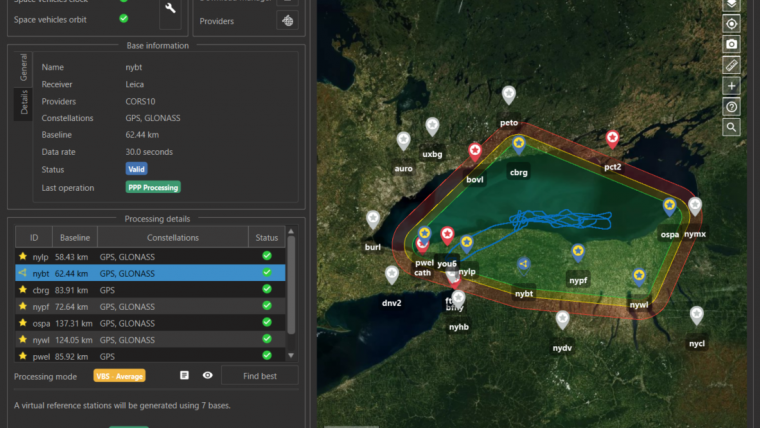Viewport: 760px width, 428px height.
Task: Click the Valid status badge
Action: (136, 169)
